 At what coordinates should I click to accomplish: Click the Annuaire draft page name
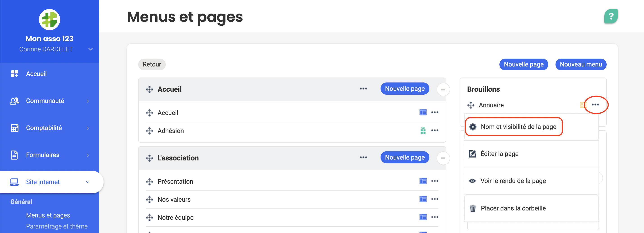[x=491, y=105]
